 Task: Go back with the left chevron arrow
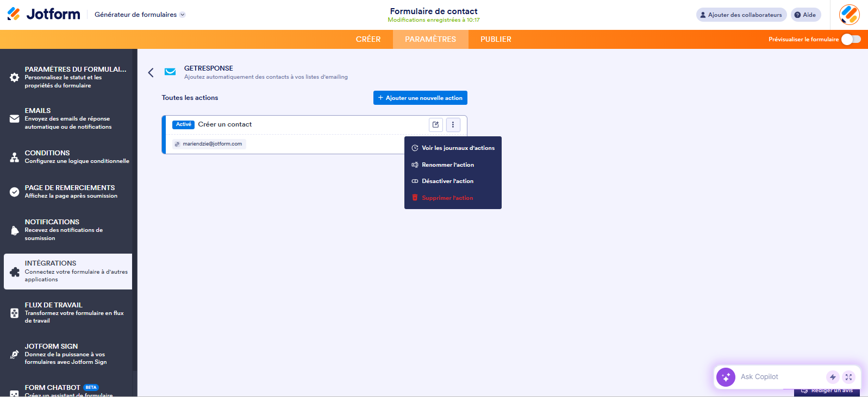(x=151, y=72)
